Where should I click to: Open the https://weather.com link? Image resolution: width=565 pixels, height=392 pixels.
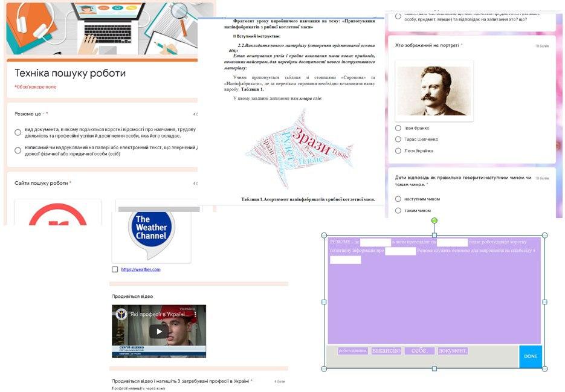(x=141, y=269)
